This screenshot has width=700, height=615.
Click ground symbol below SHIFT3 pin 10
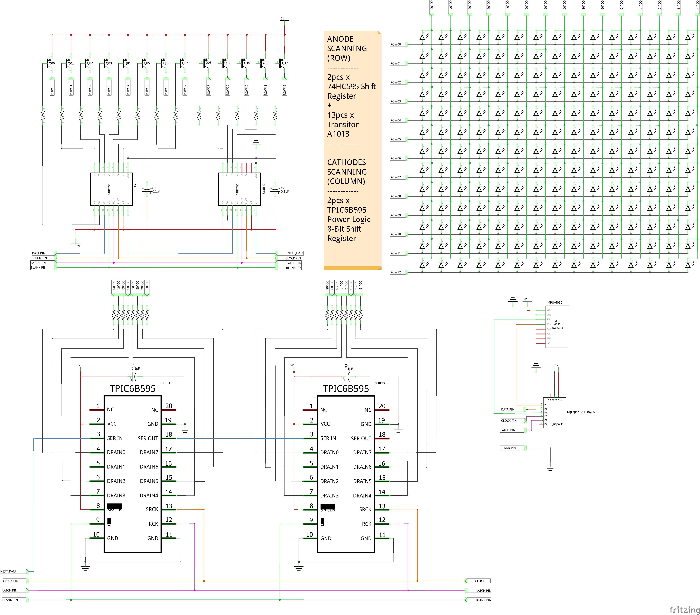pos(85,568)
